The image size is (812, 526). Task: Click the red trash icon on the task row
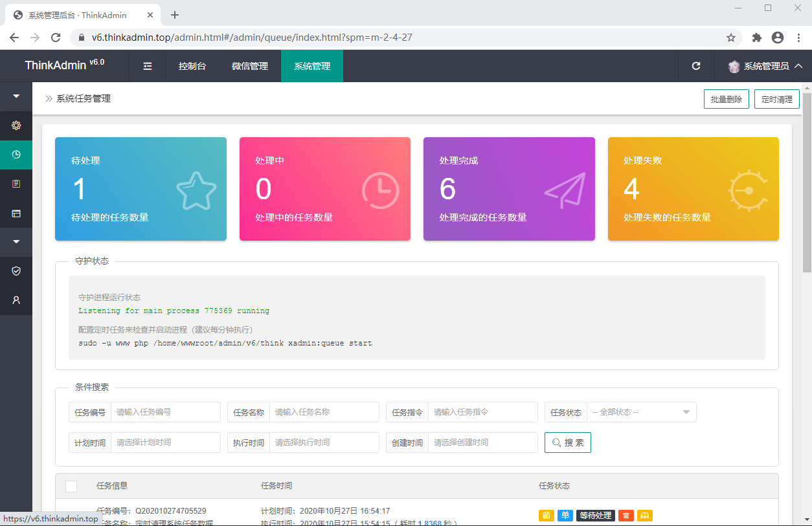(626, 516)
